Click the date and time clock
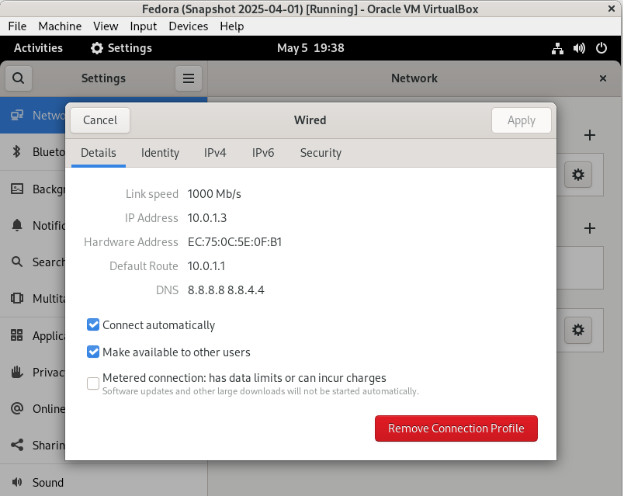The image size is (623, 496). (x=311, y=48)
